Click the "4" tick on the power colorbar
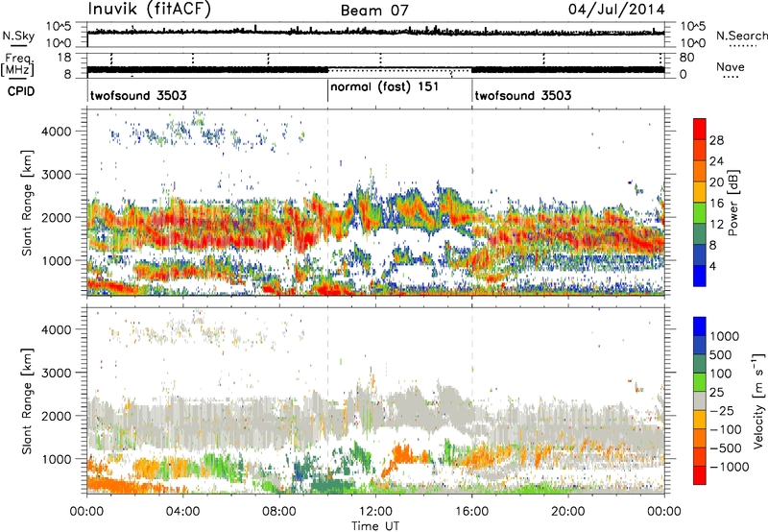 (x=713, y=267)
